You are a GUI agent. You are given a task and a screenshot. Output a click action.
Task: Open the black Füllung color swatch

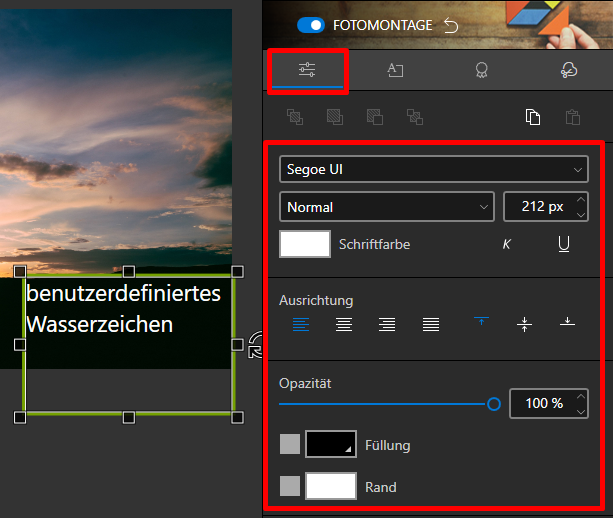click(x=331, y=444)
